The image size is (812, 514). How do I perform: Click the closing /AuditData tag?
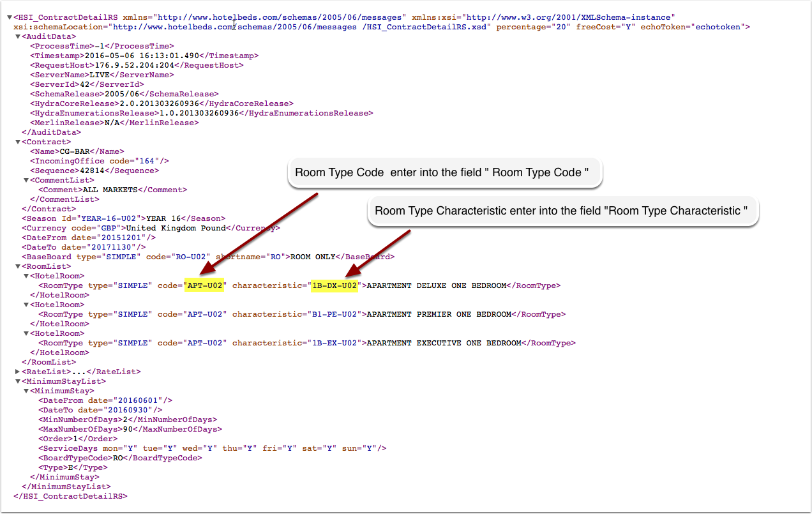pyautogui.click(x=52, y=132)
